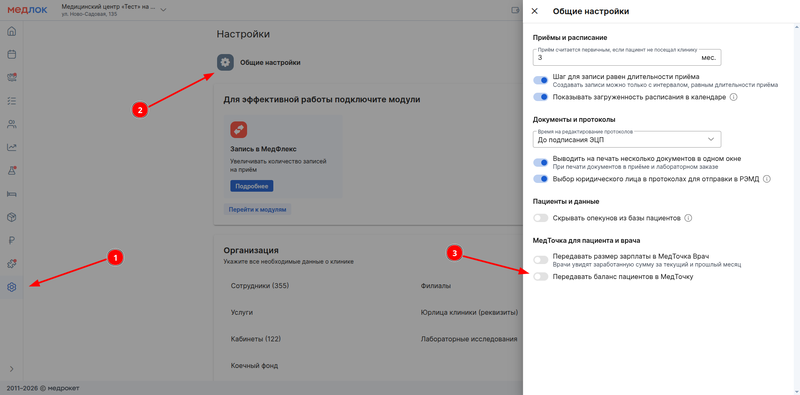Image resolution: width=800 pixels, height=395 pixels.
Task: Click Общие настройки label on settings page
Action: (270, 63)
